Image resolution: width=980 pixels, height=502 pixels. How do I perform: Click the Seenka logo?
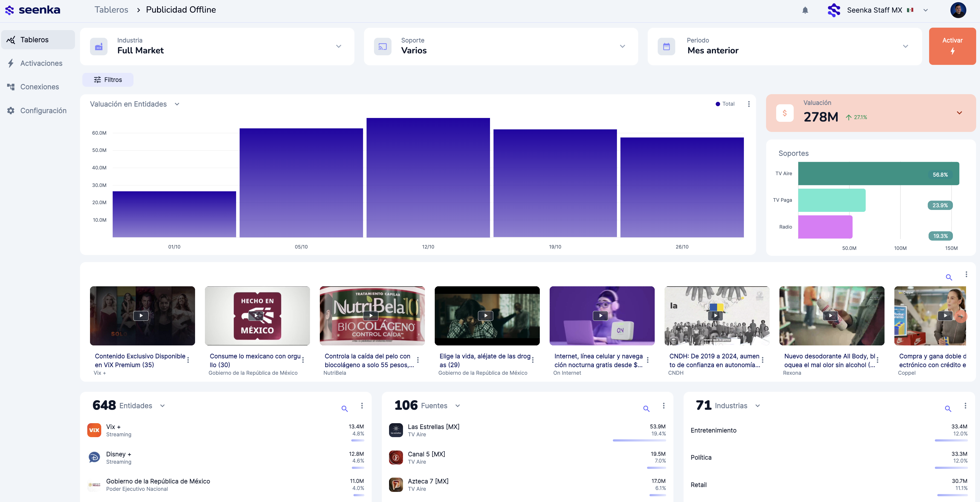pyautogui.click(x=33, y=10)
